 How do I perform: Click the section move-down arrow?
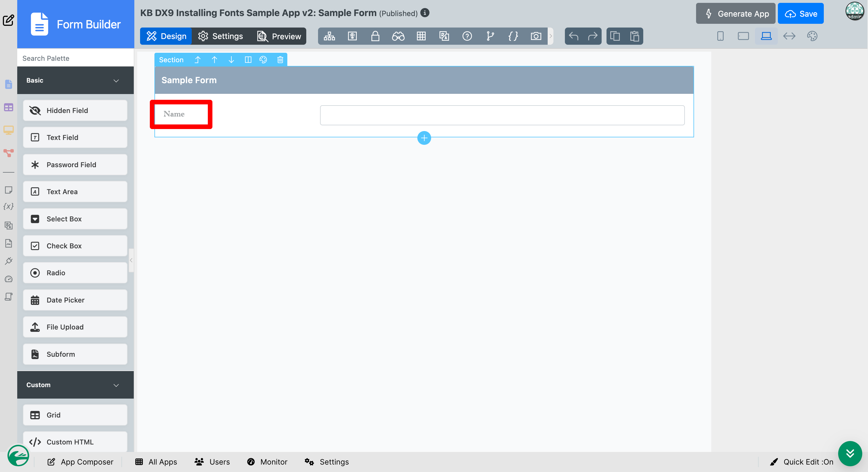pos(231,60)
